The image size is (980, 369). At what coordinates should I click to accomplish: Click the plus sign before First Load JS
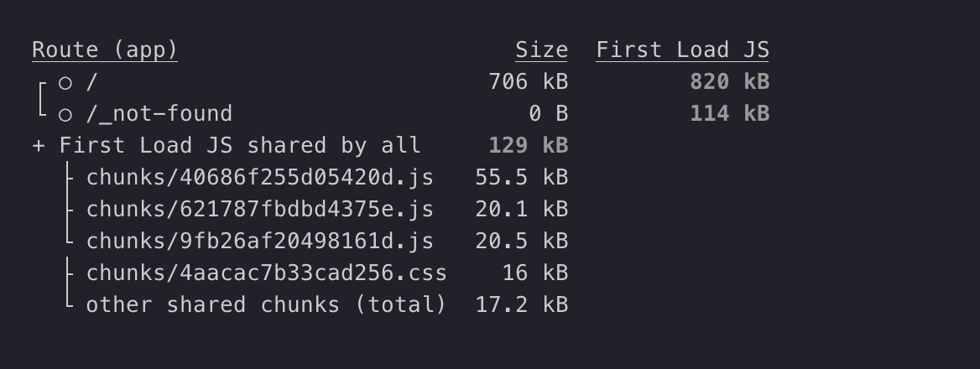[38, 146]
